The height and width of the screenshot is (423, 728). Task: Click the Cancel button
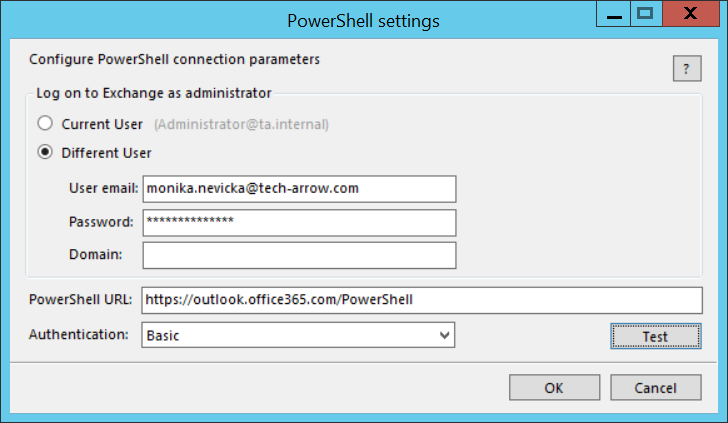click(x=655, y=388)
